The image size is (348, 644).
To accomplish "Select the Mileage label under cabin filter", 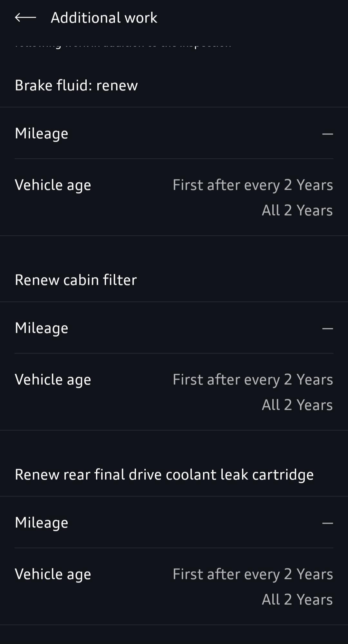I will pyautogui.click(x=42, y=328).
